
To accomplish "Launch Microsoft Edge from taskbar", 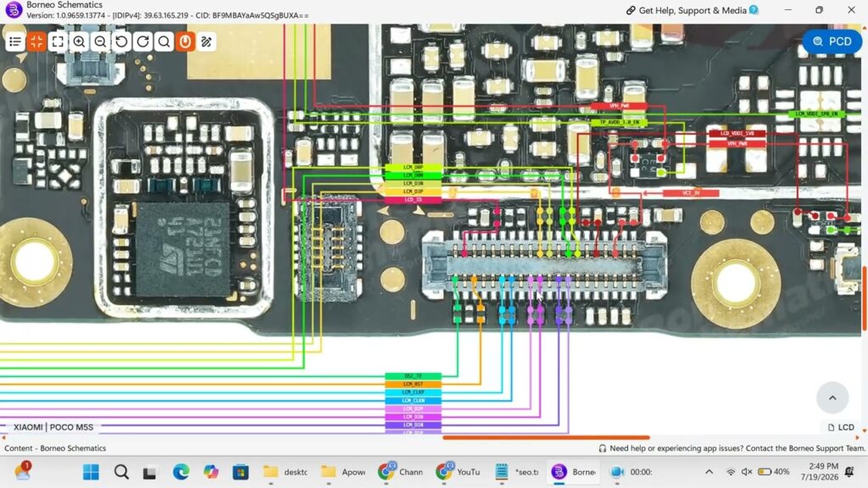I will [x=181, y=472].
